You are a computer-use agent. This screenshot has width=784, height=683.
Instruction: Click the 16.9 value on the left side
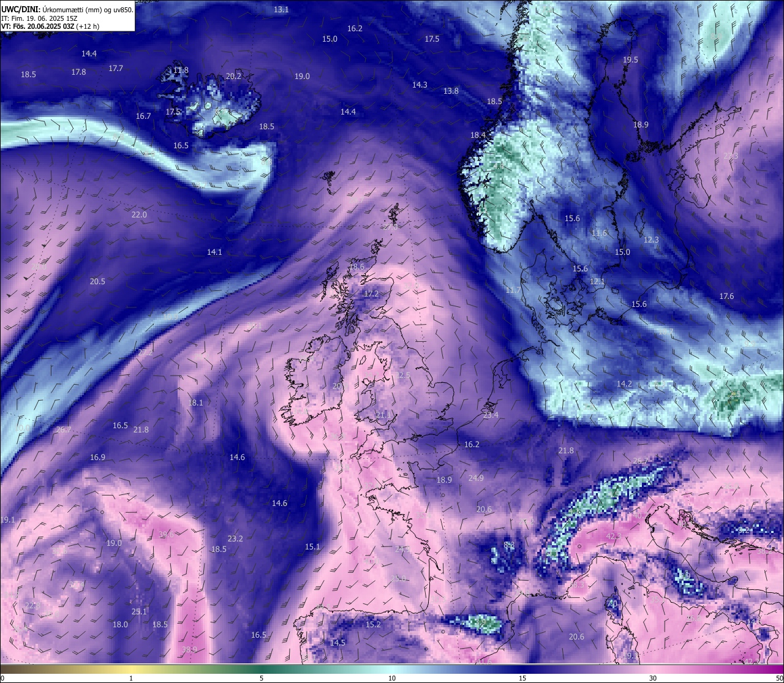point(97,458)
